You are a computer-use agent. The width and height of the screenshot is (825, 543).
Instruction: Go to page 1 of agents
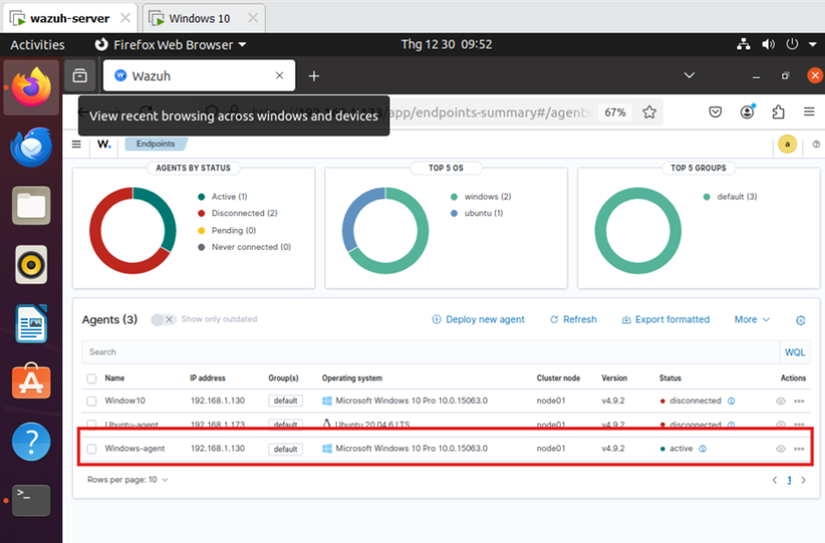coord(789,480)
